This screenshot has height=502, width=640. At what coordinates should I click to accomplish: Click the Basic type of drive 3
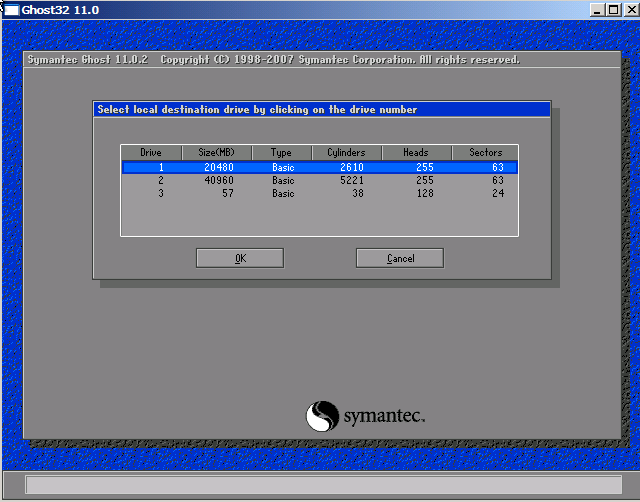point(283,193)
